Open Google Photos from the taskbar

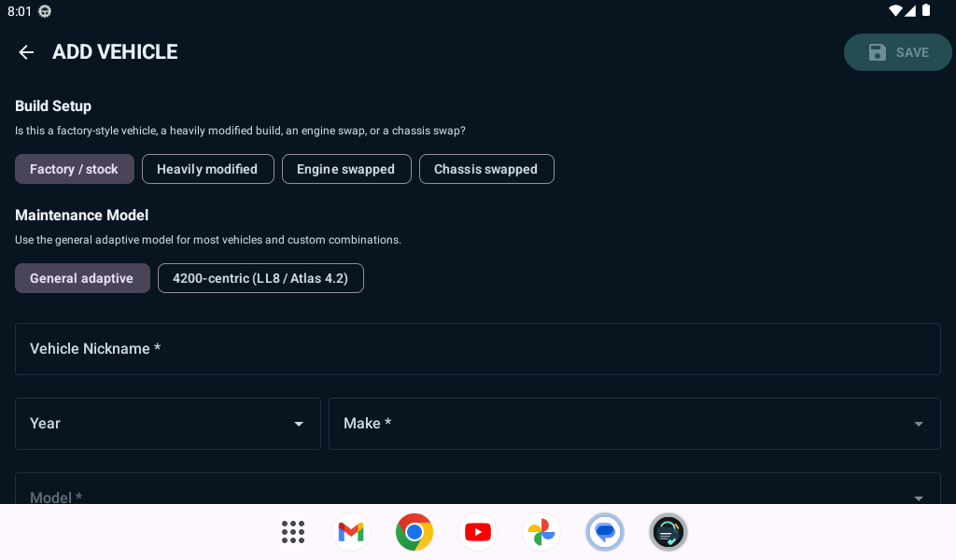coord(541,532)
